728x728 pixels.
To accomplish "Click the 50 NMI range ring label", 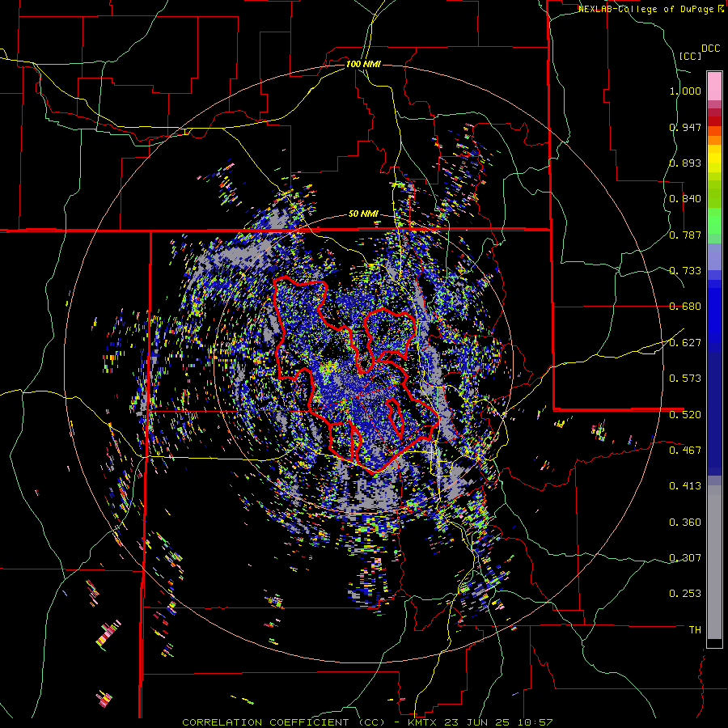I will pos(363,214).
